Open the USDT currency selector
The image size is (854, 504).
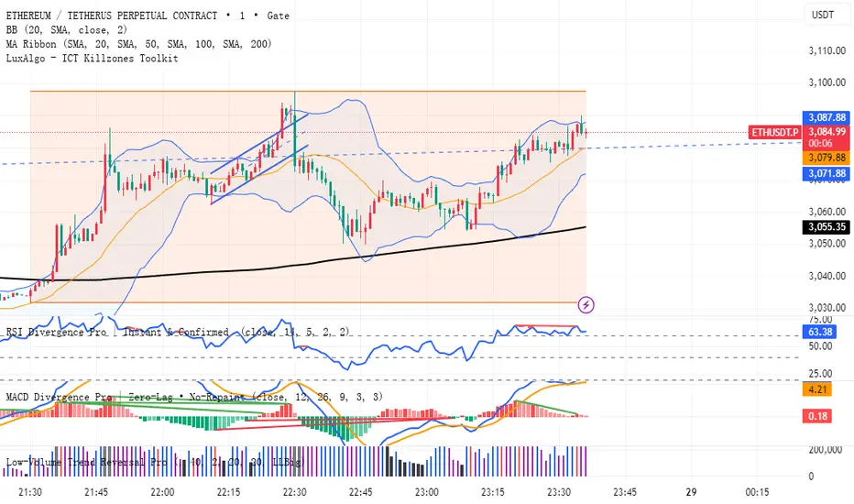coord(823,15)
